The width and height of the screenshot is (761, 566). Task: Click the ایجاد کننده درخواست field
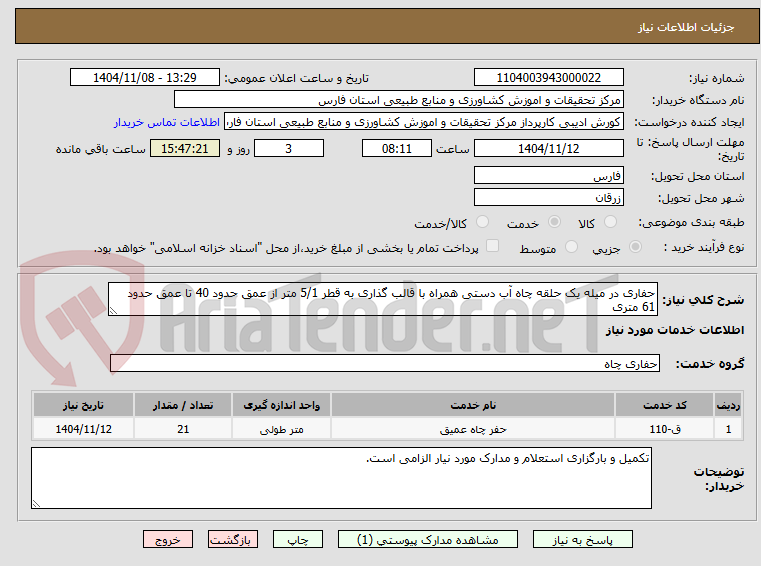click(424, 122)
